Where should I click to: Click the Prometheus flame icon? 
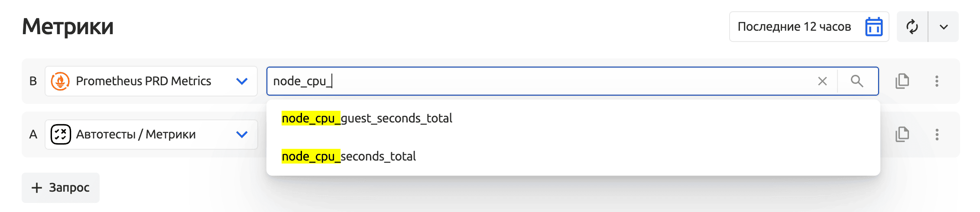pos(60,81)
